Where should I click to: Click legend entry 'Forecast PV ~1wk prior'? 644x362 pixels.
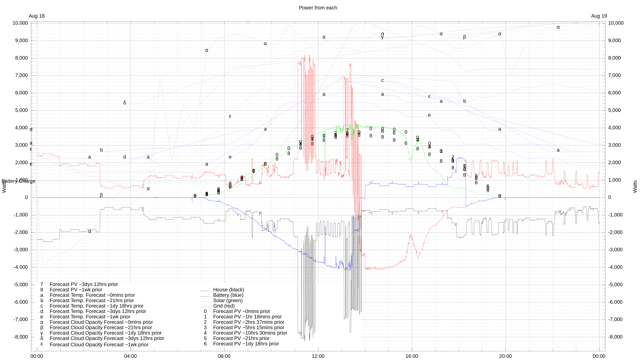coord(76,290)
